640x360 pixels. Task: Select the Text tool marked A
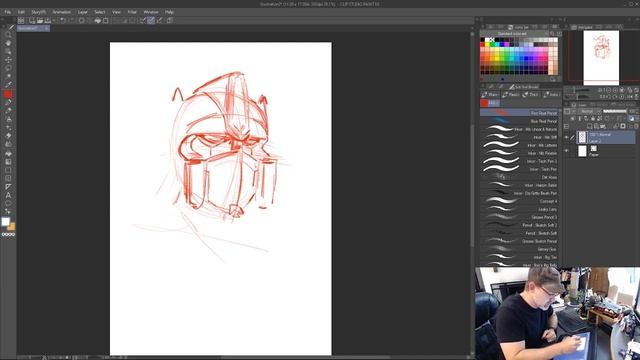tap(8, 195)
